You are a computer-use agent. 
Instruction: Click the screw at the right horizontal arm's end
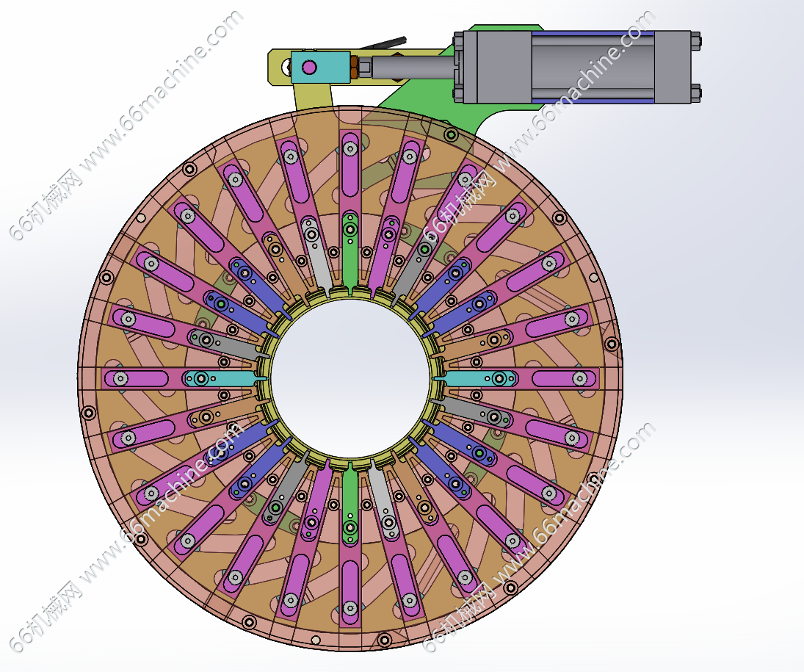(581, 378)
